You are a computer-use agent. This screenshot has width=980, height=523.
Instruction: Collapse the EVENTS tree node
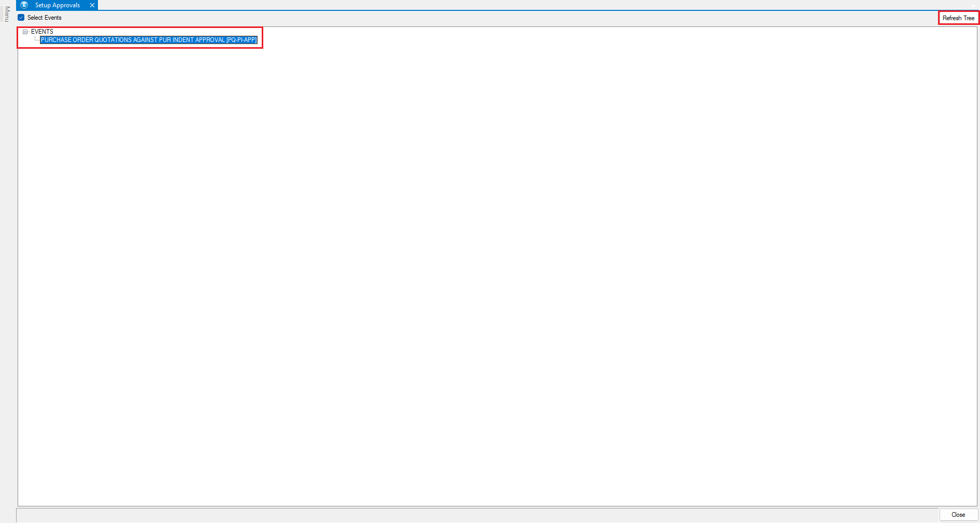[x=25, y=32]
